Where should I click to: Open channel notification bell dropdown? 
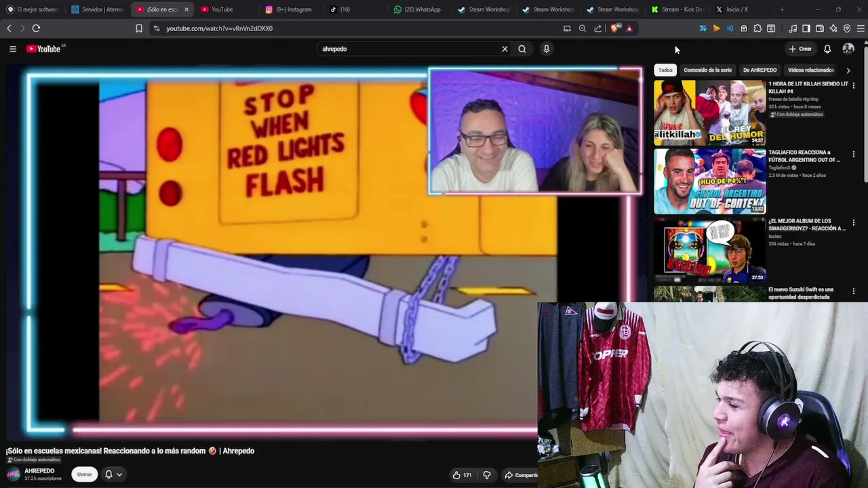pyautogui.click(x=113, y=474)
